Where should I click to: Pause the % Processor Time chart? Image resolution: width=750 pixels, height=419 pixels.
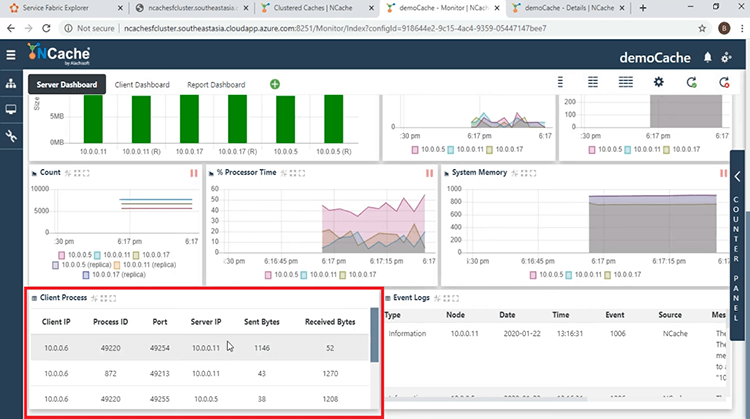(429, 173)
